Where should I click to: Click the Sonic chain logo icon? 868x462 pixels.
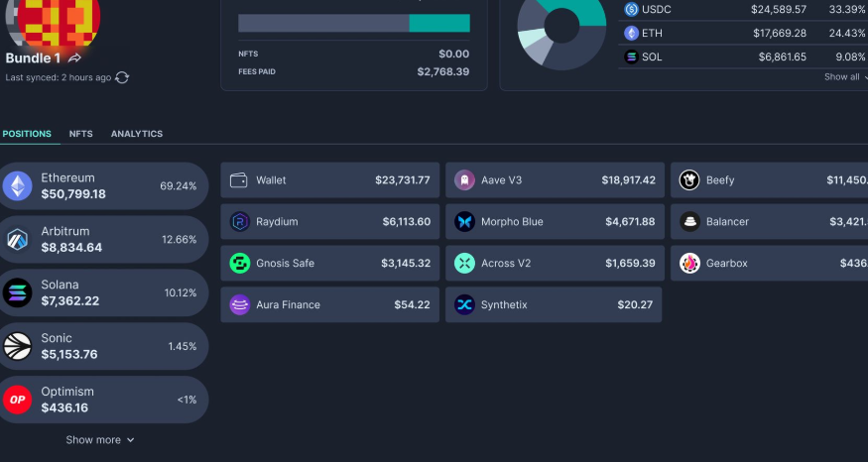click(17, 346)
